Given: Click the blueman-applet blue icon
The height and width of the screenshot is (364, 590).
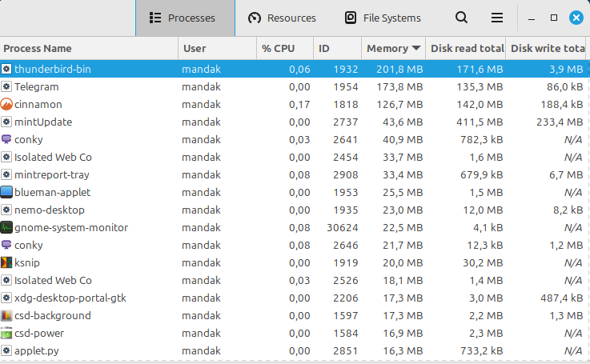Looking at the screenshot, I should tap(6, 192).
